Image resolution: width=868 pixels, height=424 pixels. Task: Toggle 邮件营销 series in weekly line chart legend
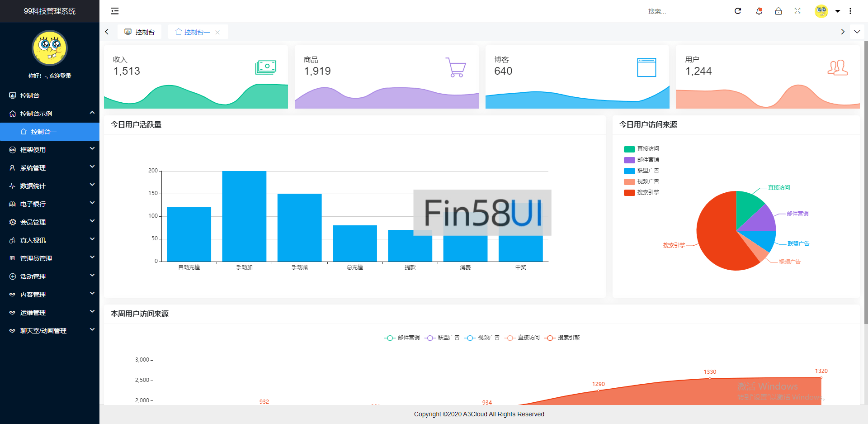(x=402, y=338)
